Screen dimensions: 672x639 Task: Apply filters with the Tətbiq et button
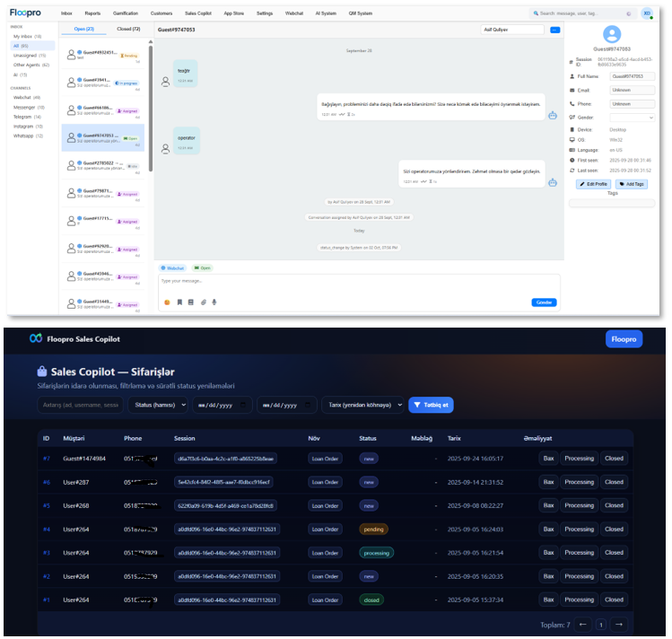click(x=432, y=405)
